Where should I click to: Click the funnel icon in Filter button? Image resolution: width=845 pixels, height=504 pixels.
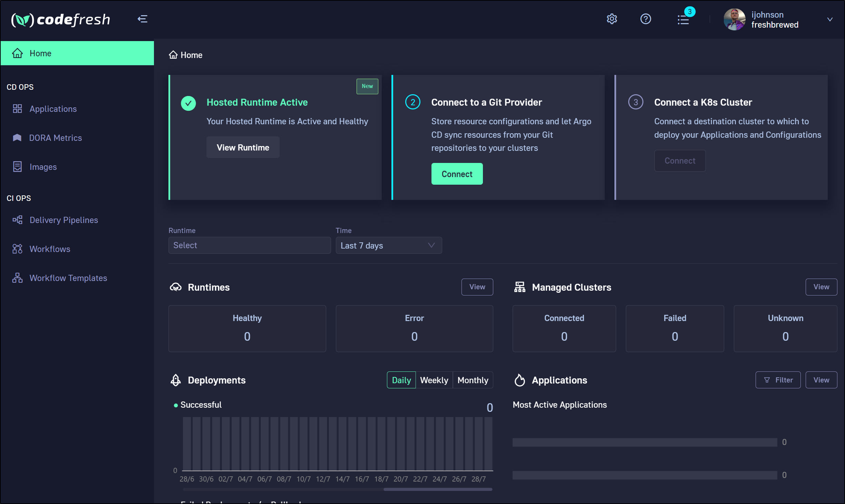coord(767,380)
